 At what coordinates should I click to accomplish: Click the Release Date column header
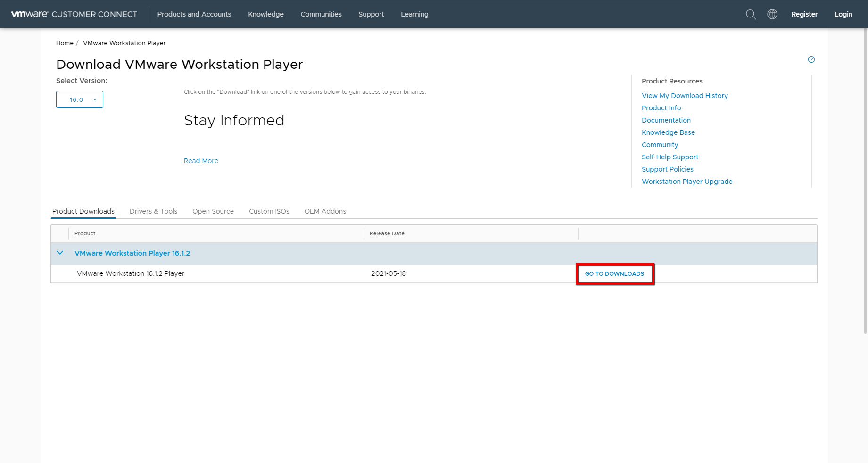pyautogui.click(x=387, y=233)
